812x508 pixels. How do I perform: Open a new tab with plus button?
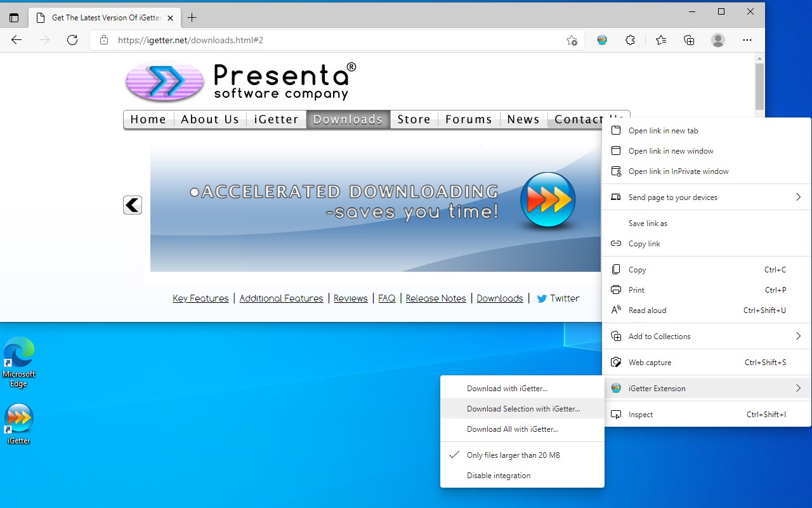[192, 18]
